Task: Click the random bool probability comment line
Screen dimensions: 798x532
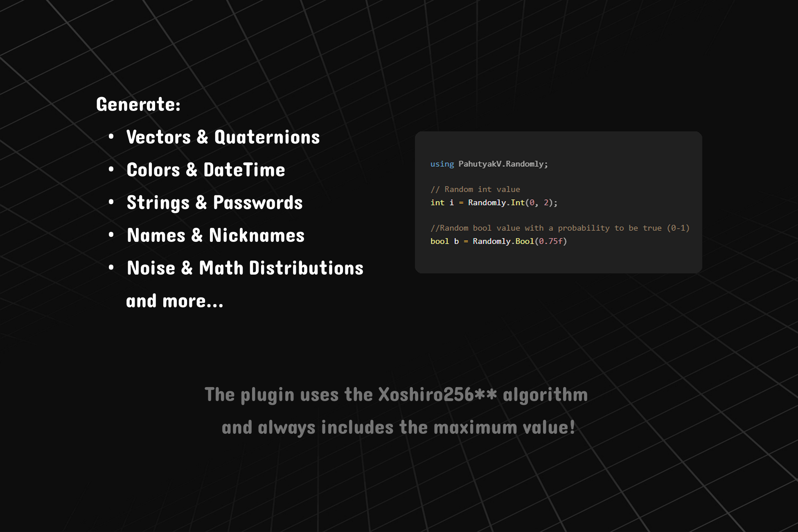Action: click(x=559, y=228)
